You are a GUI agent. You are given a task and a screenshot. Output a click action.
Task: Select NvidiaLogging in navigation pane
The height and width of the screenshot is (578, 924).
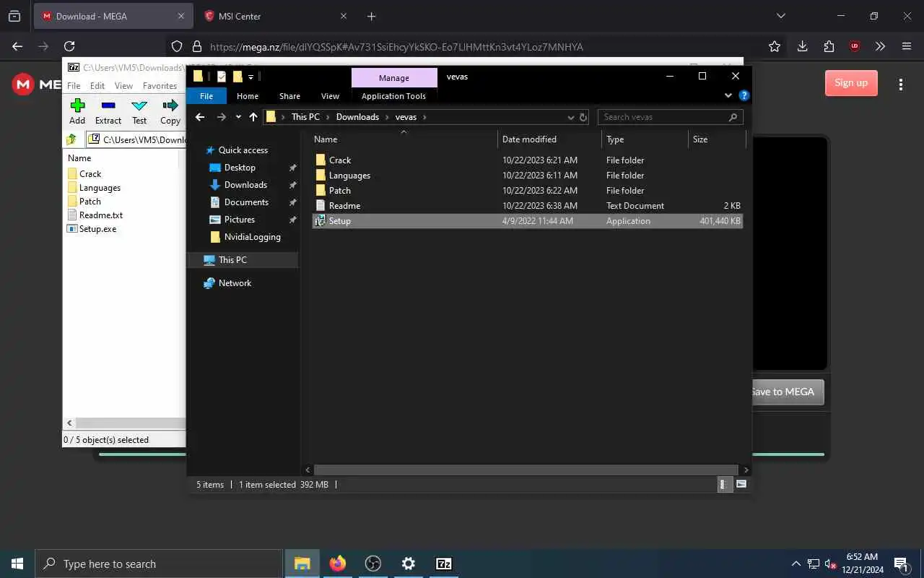tap(252, 237)
